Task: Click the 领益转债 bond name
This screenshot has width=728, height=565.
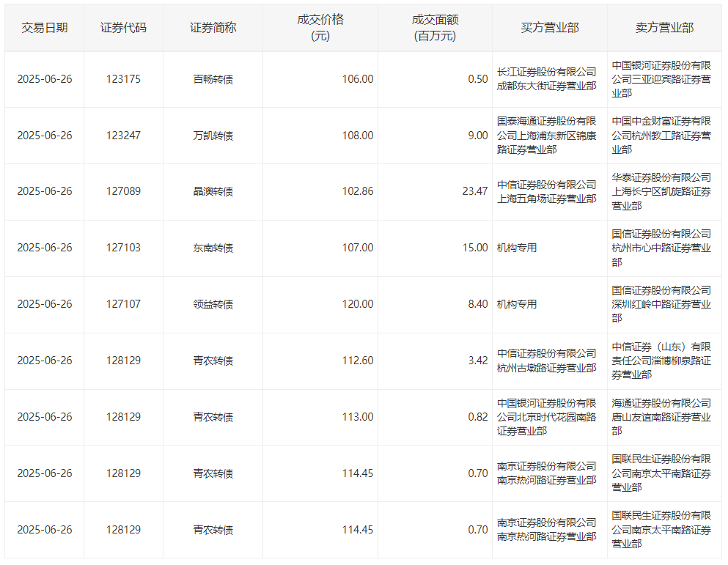Action: [213, 304]
